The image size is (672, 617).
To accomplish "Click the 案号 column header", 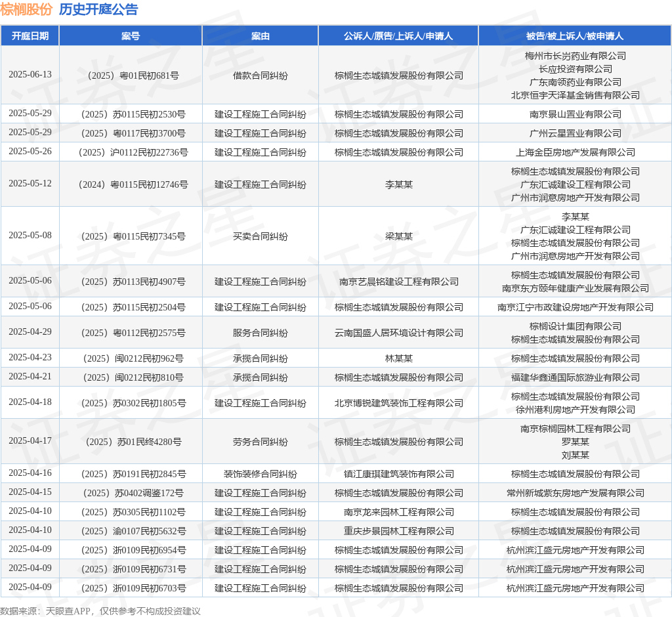I will click(x=131, y=36).
